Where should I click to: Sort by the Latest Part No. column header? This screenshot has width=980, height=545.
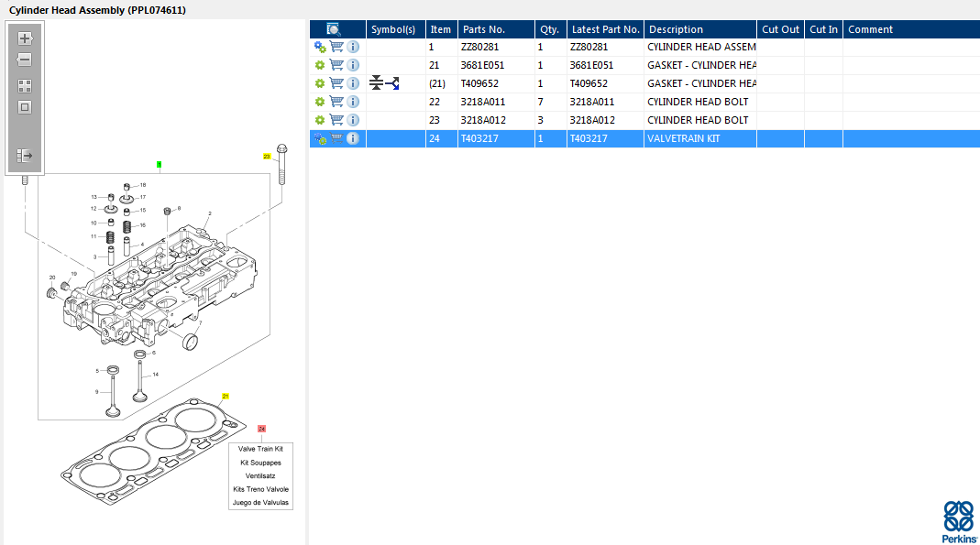[606, 29]
